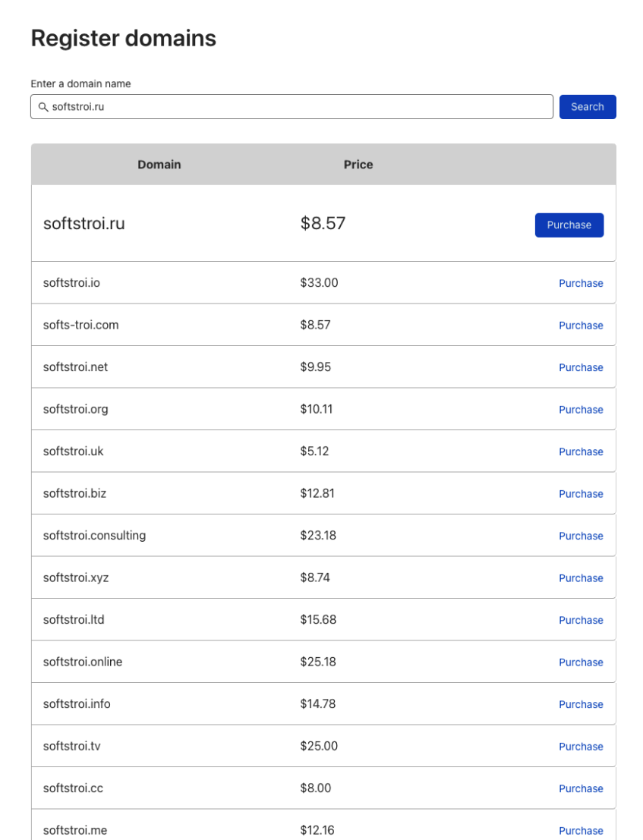This screenshot has width=643, height=840.
Task: Click the Price column header
Action: click(358, 165)
